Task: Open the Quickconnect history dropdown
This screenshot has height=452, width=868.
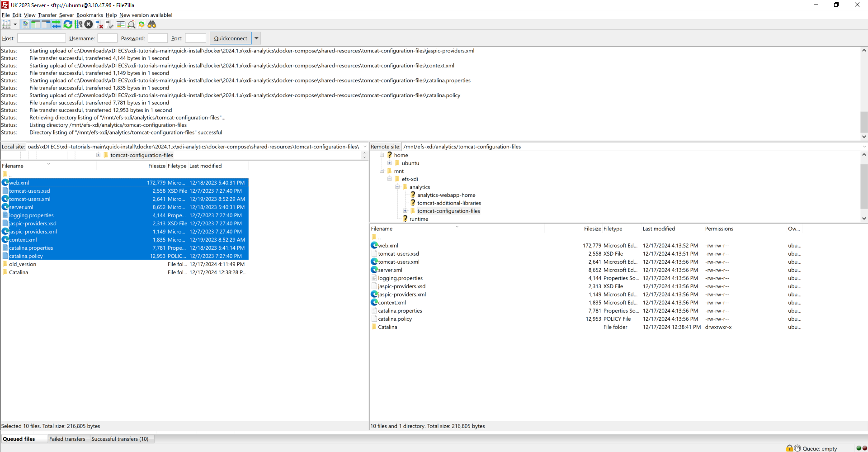Action: click(256, 38)
